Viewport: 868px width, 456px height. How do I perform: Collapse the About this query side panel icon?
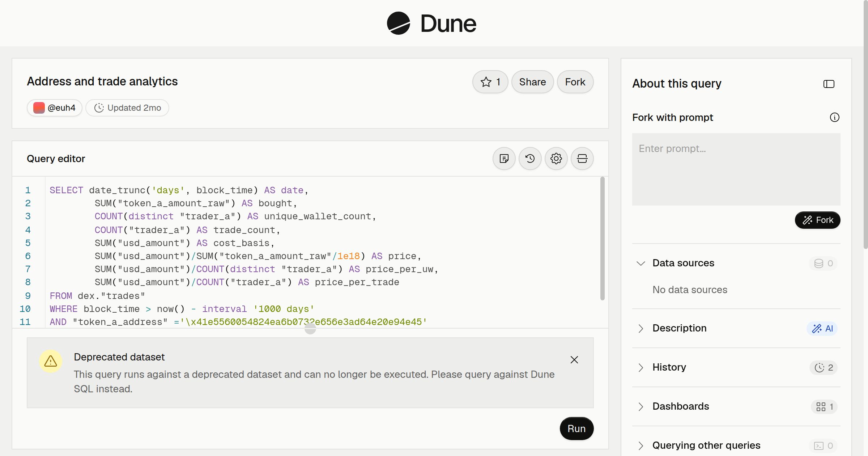point(829,84)
